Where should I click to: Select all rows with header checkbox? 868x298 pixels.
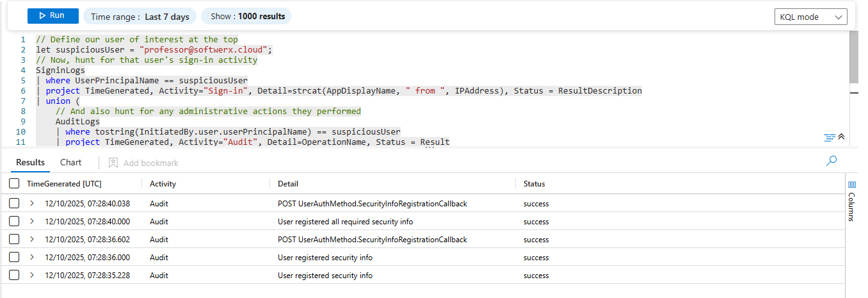(14, 184)
